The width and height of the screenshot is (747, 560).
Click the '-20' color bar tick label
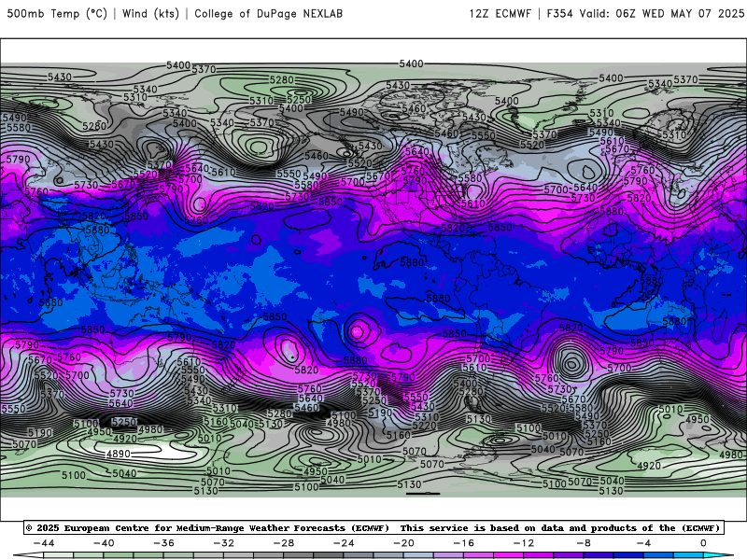404,543
